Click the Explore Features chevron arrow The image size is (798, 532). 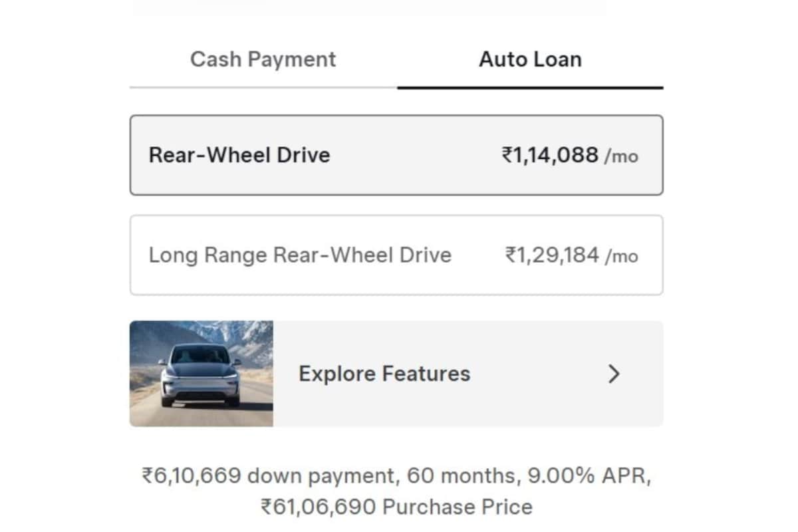pos(614,374)
